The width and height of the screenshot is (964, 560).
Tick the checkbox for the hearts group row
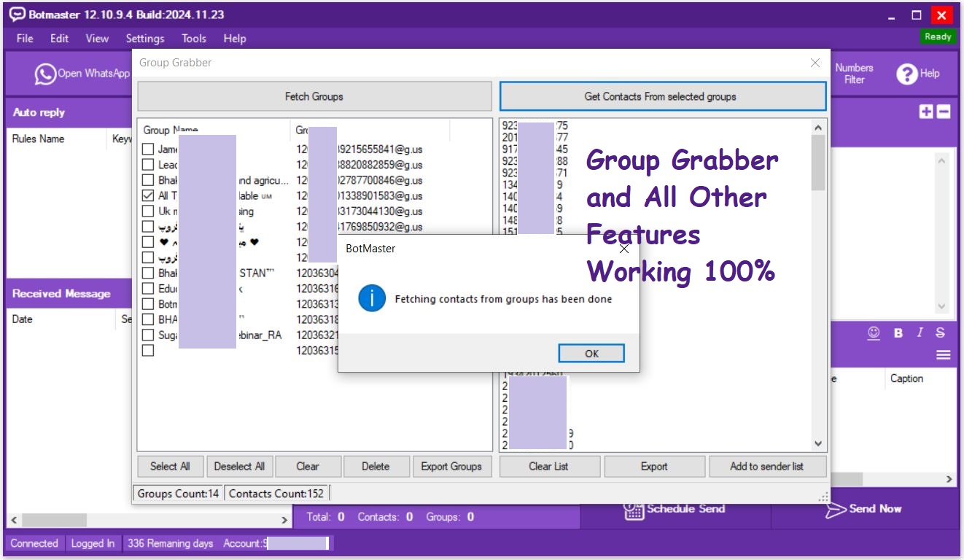coord(148,242)
